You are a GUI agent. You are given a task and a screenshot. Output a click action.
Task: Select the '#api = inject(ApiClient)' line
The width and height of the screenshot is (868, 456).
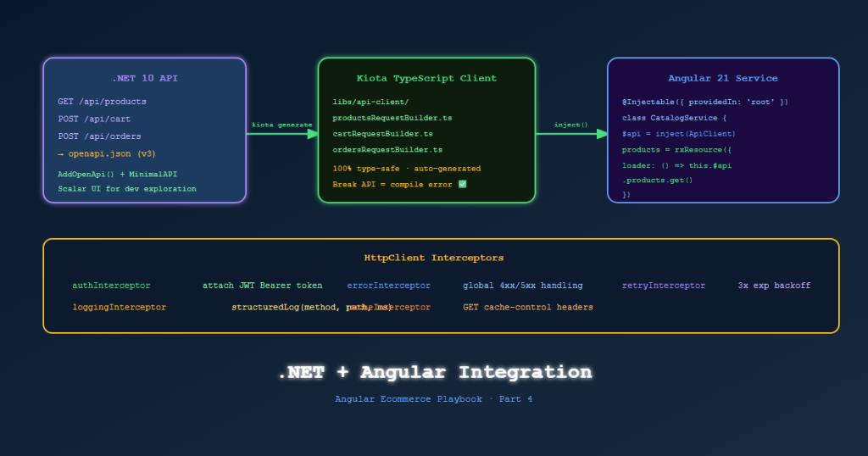[679, 134]
